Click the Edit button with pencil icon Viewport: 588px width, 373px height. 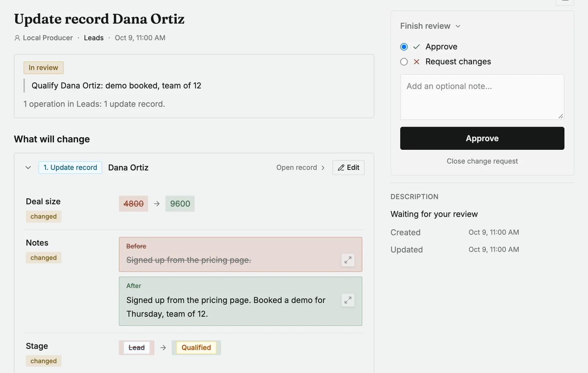point(348,167)
